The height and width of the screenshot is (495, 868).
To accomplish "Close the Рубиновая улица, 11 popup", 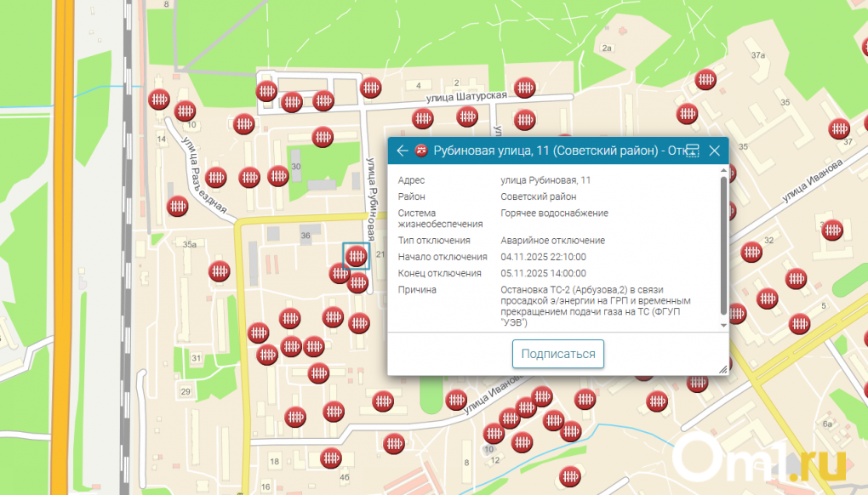I will [x=715, y=151].
